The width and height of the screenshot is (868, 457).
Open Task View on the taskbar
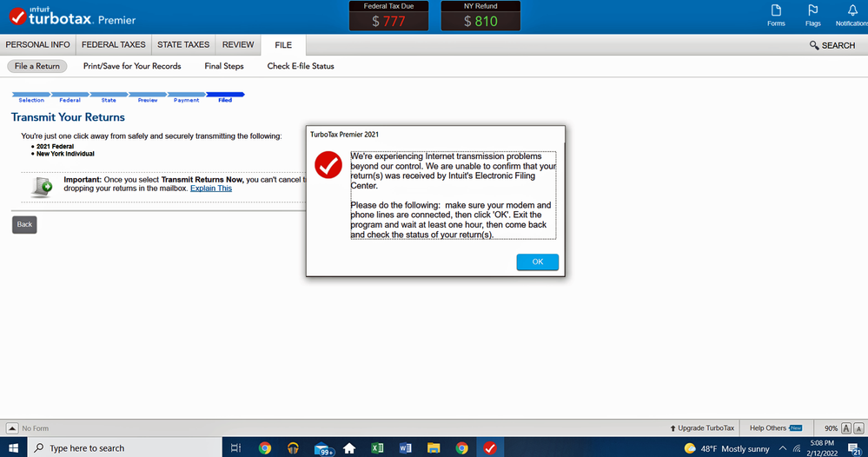(x=235, y=448)
